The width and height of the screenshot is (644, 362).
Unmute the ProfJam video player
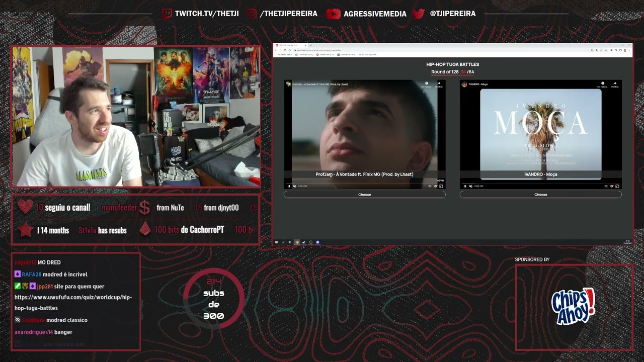point(294,186)
